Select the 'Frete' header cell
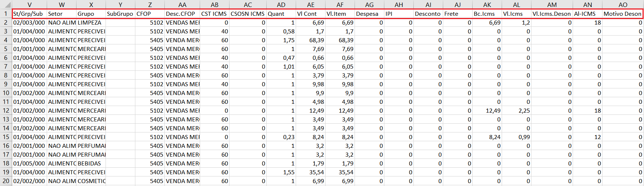The height and width of the screenshot is (186, 644). tap(458, 14)
